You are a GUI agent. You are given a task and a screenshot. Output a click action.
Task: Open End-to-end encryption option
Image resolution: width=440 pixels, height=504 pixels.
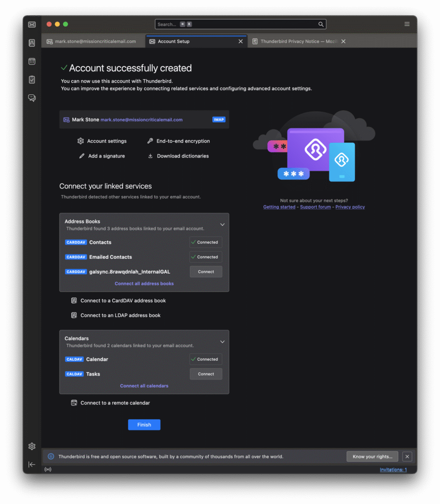click(x=178, y=141)
